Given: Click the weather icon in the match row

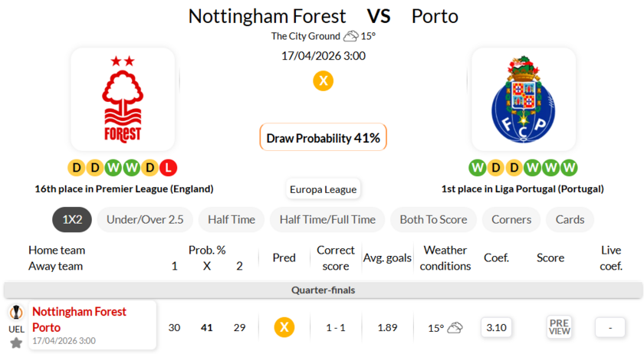Looking at the screenshot, I should pos(455,328).
